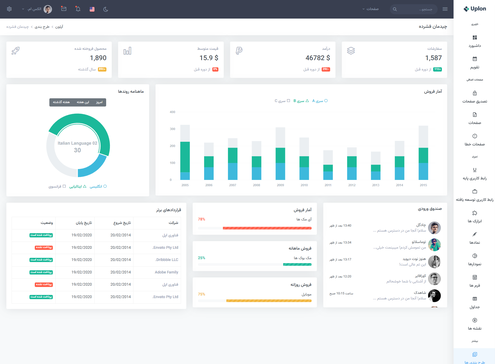The height and width of the screenshot is (364, 495).
Task: Click the red 78% sales progress bar
Action: click(267, 228)
